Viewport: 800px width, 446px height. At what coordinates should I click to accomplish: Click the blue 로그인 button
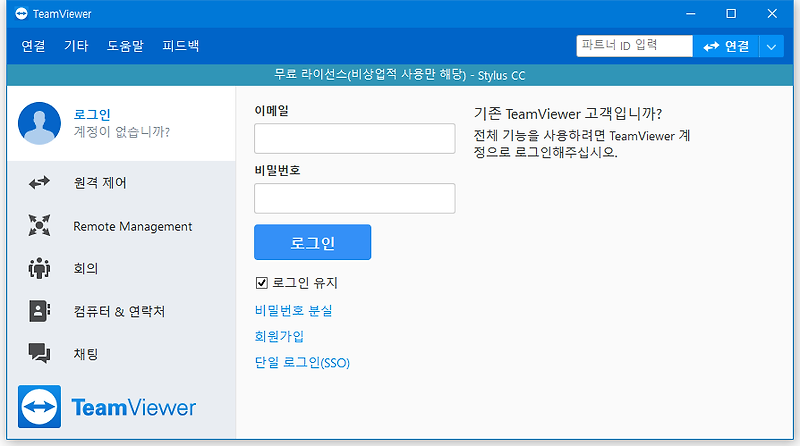point(313,242)
